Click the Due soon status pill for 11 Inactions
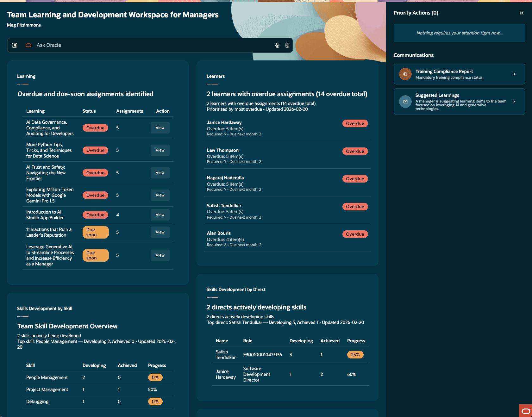Viewport: 532px width, 417px height. (x=95, y=232)
